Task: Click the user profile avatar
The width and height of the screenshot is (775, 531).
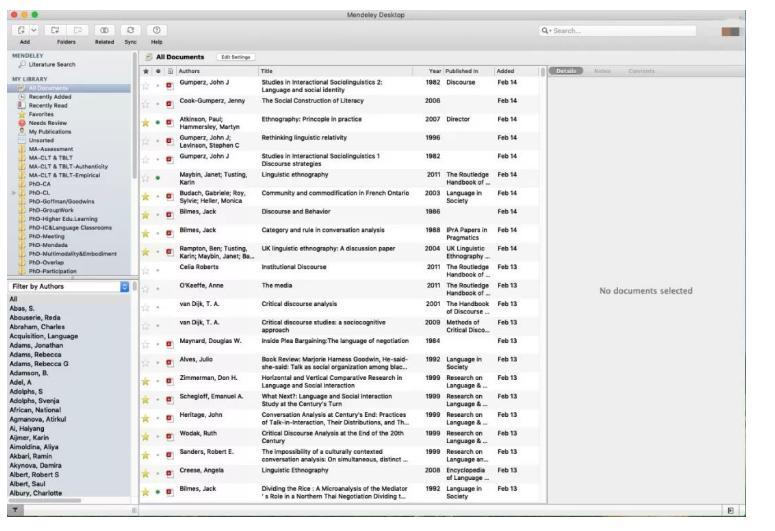Action: pyautogui.click(x=730, y=32)
